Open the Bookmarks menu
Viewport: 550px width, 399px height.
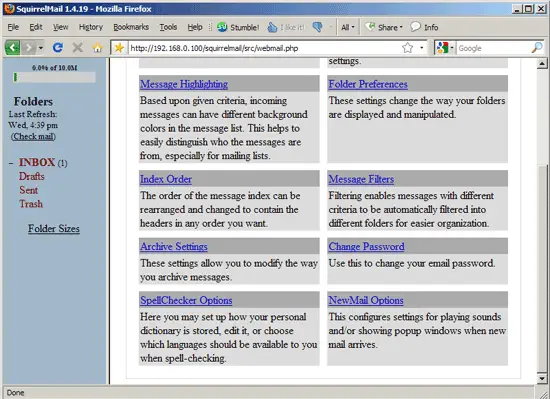point(131,27)
